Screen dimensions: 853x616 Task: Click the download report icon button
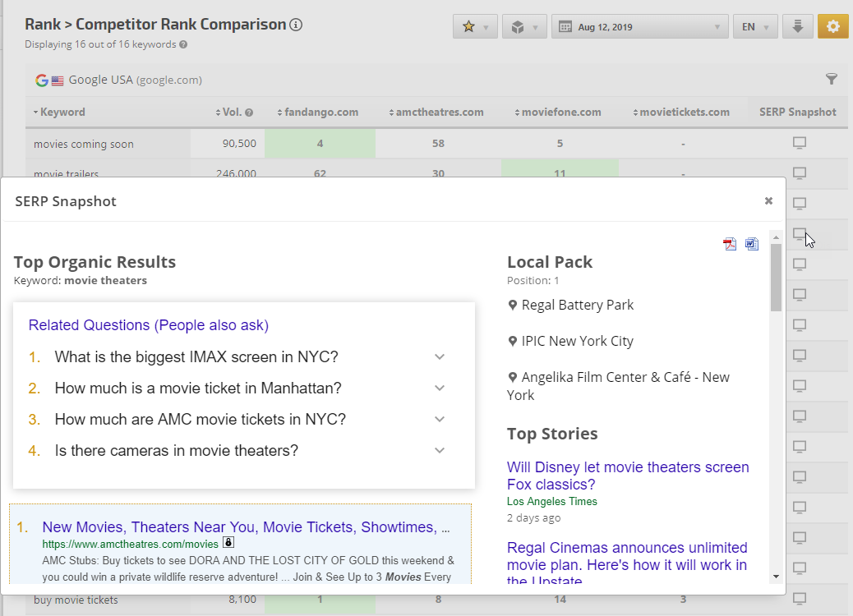pos(797,26)
